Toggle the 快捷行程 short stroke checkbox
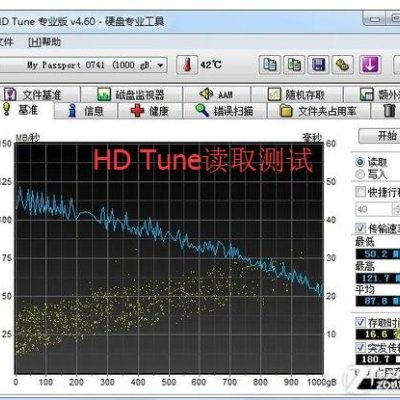The height and width of the screenshot is (400, 400). (360, 192)
